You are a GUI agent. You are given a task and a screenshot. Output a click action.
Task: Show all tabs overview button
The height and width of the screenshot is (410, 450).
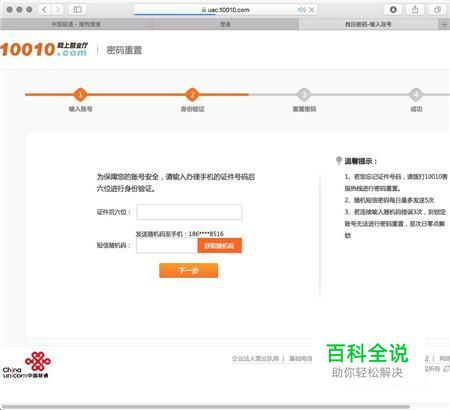tap(437, 10)
